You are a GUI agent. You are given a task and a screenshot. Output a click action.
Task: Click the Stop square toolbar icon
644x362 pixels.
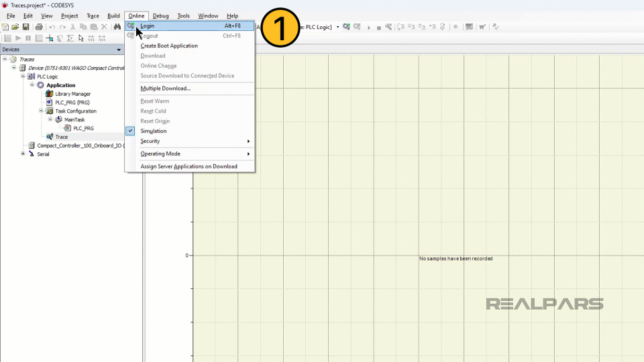click(378, 27)
